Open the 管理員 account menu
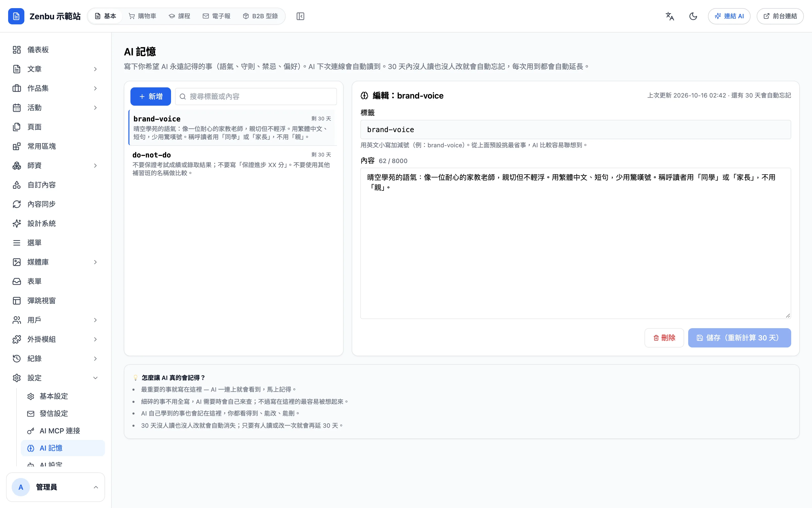Image resolution: width=812 pixels, height=508 pixels. tap(56, 487)
